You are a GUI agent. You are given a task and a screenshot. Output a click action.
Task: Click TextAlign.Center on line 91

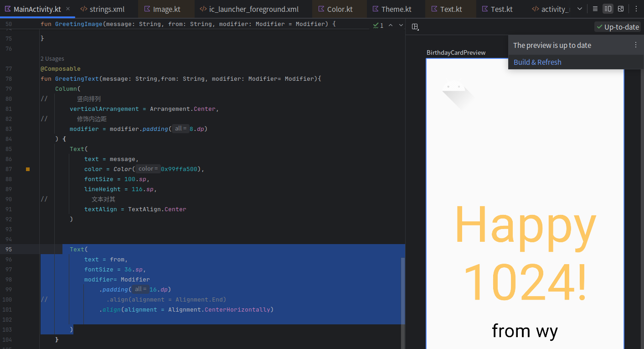coord(157,209)
